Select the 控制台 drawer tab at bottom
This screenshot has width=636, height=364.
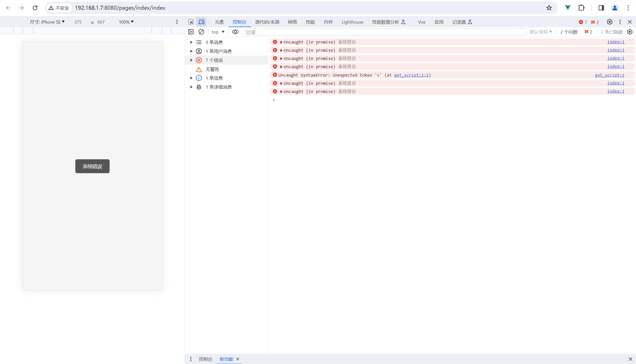pos(205,359)
